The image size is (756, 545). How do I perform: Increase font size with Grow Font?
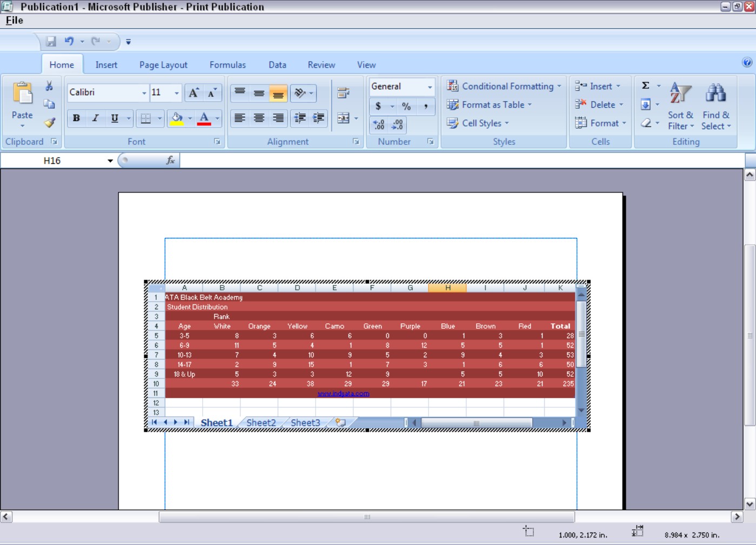[193, 93]
